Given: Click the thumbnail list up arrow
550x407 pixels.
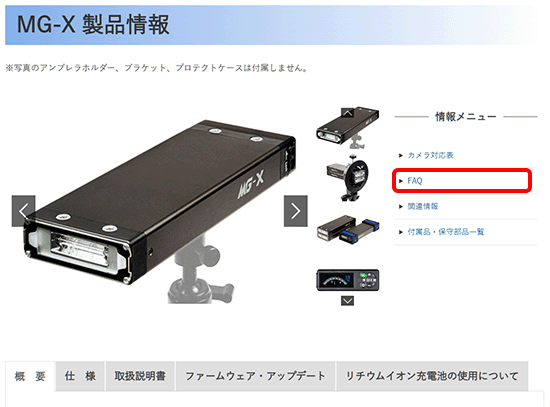Looking at the screenshot, I should [x=347, y=113].
